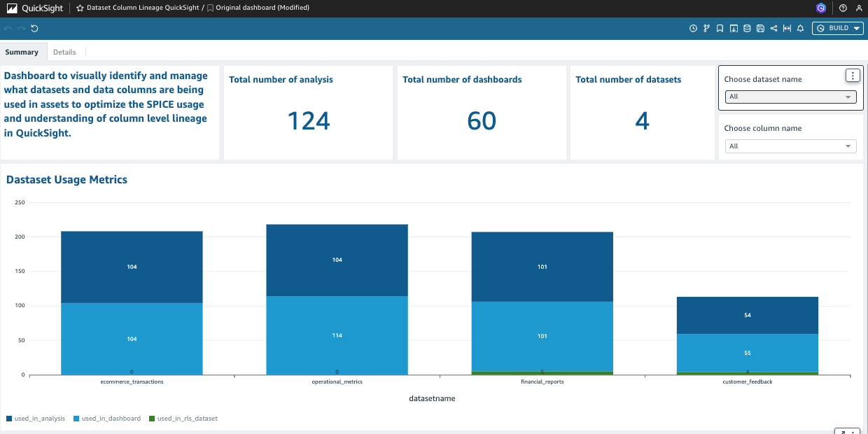Switch to the Details tab

[x=65, y=52]
